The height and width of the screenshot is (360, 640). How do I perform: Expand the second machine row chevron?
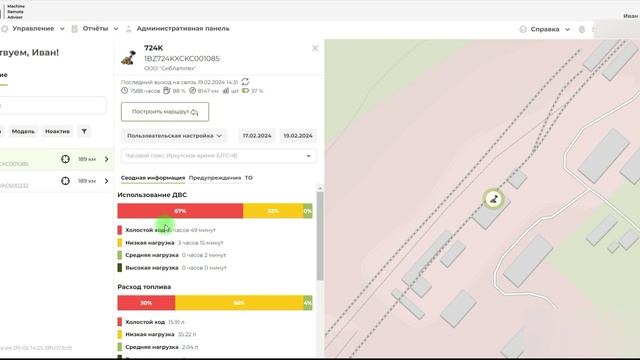107,181
